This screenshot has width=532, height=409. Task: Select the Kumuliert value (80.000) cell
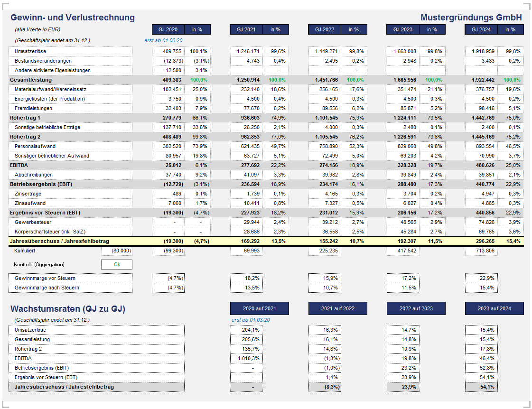[121, 251]
